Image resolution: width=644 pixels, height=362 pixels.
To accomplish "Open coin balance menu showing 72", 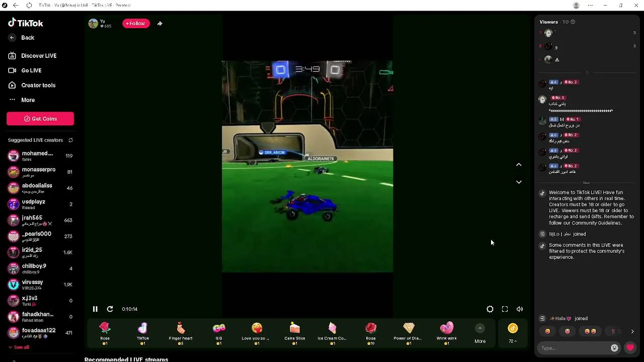I will [x=513, y=333].
